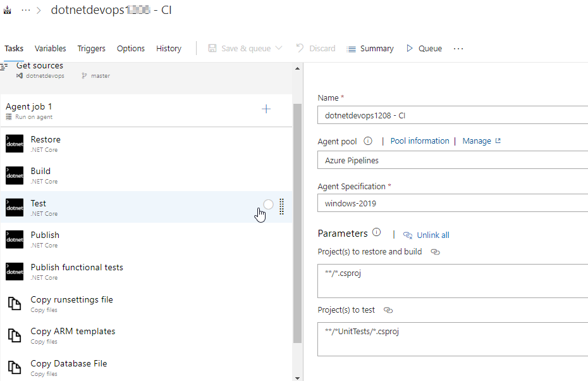Add a task to Agent job 1
588x381 pixels.
[266, 109]
